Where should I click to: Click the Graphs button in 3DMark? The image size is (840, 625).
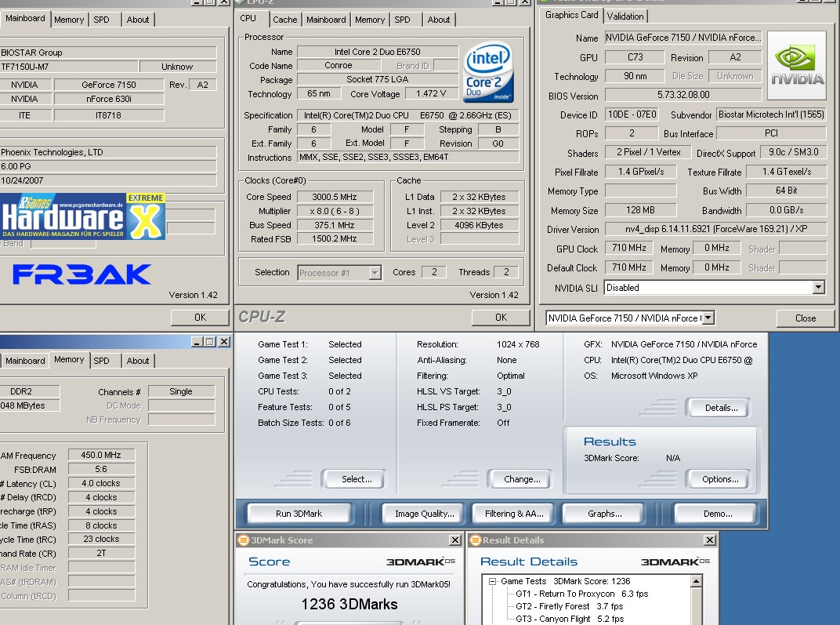(605, 514)
